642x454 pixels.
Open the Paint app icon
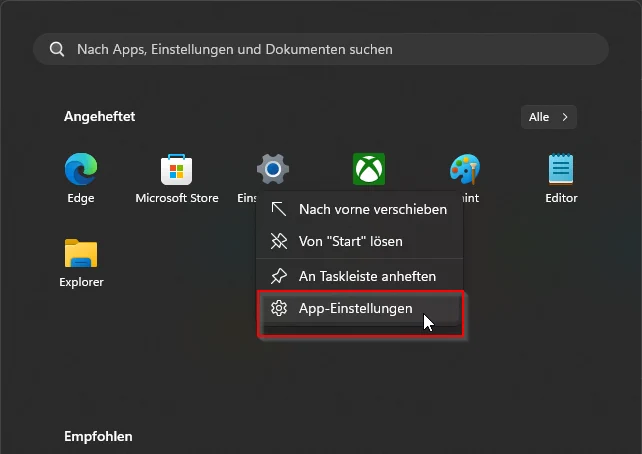(x=465, y=169)
